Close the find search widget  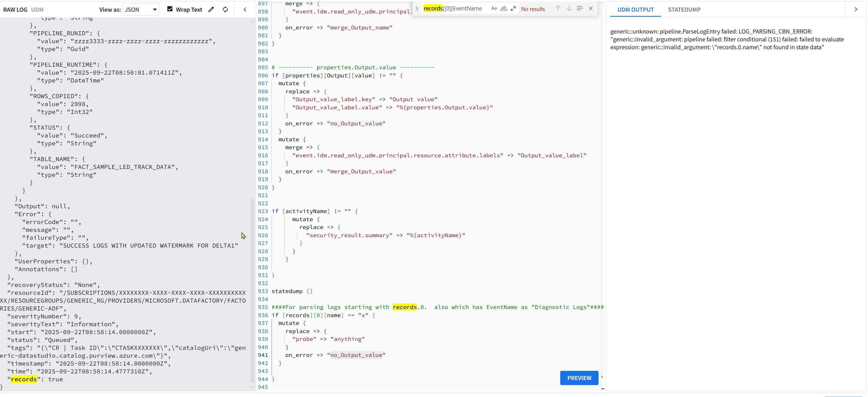tap(591, 8)
